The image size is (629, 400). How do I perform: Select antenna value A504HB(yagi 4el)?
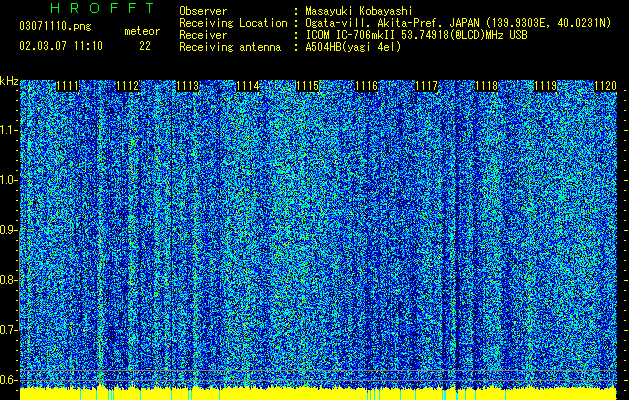click(353, 47)
